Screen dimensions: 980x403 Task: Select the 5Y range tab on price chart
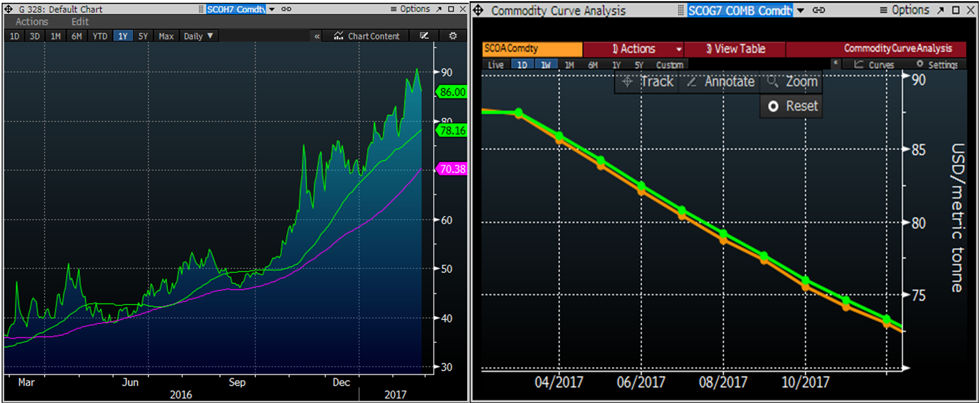pos(143,36)
